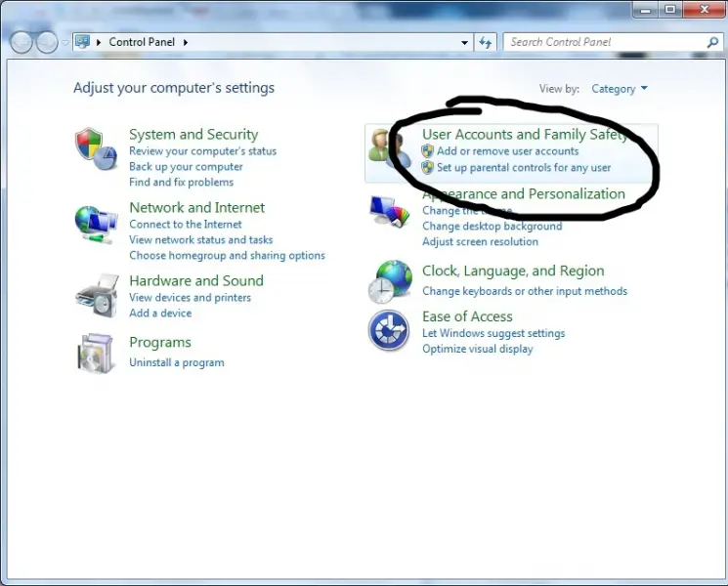
Task: Open the Hardware and Sound printer icon
Action: tap(97, 296)
